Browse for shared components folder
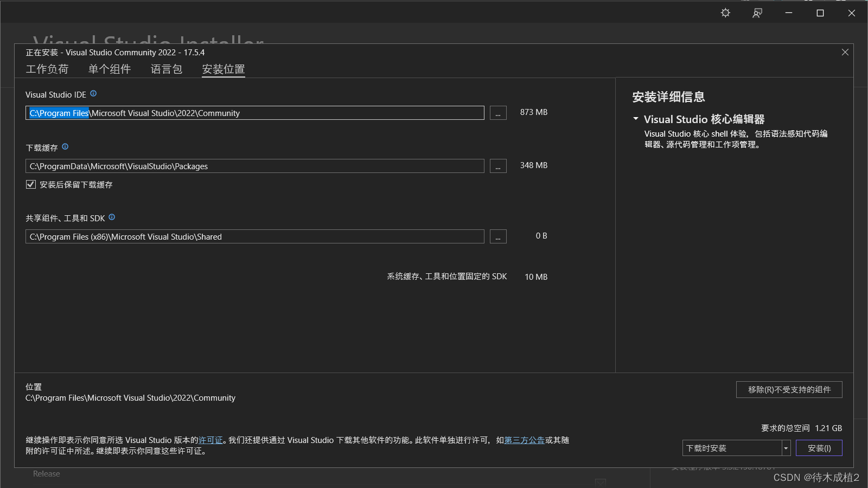 [x=498, y=236]
